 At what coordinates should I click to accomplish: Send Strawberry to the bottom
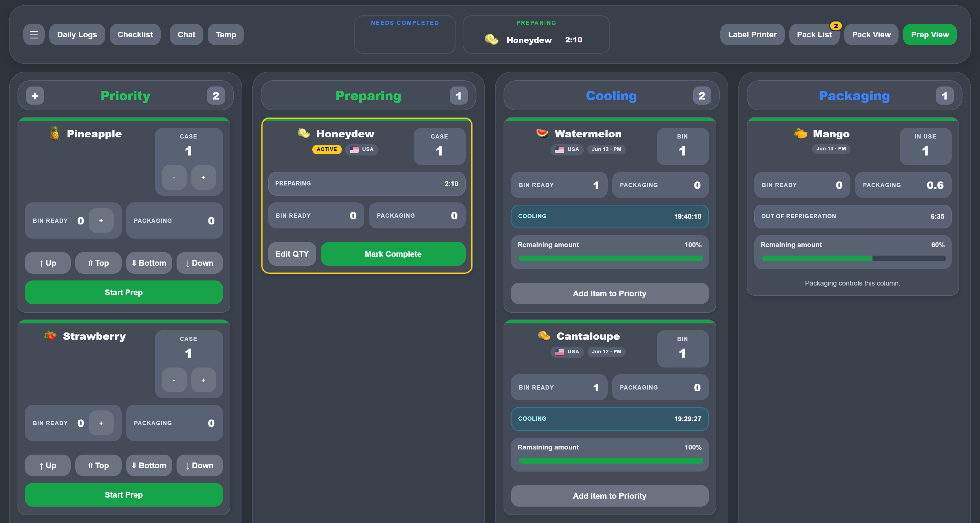149,466
